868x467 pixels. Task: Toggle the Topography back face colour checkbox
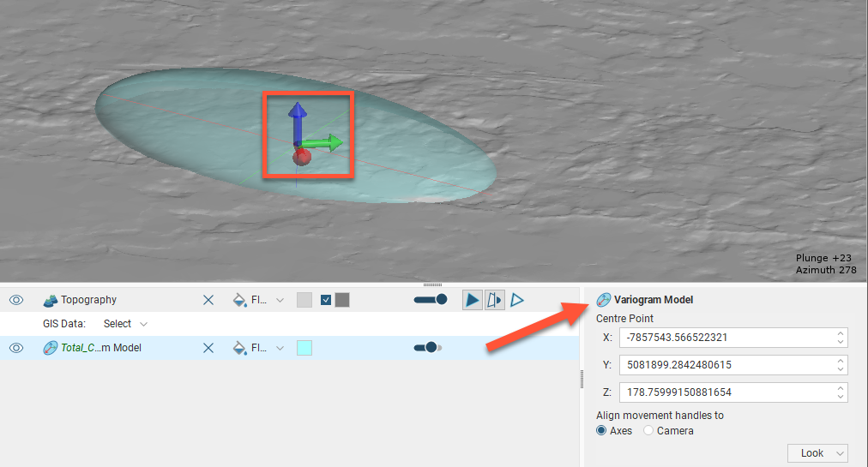point(326,300)
